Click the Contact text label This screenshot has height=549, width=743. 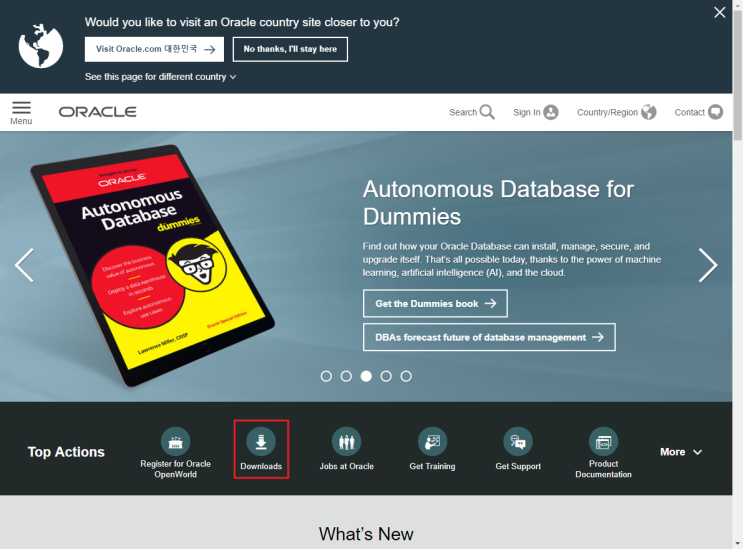click(x=689, y=112)
